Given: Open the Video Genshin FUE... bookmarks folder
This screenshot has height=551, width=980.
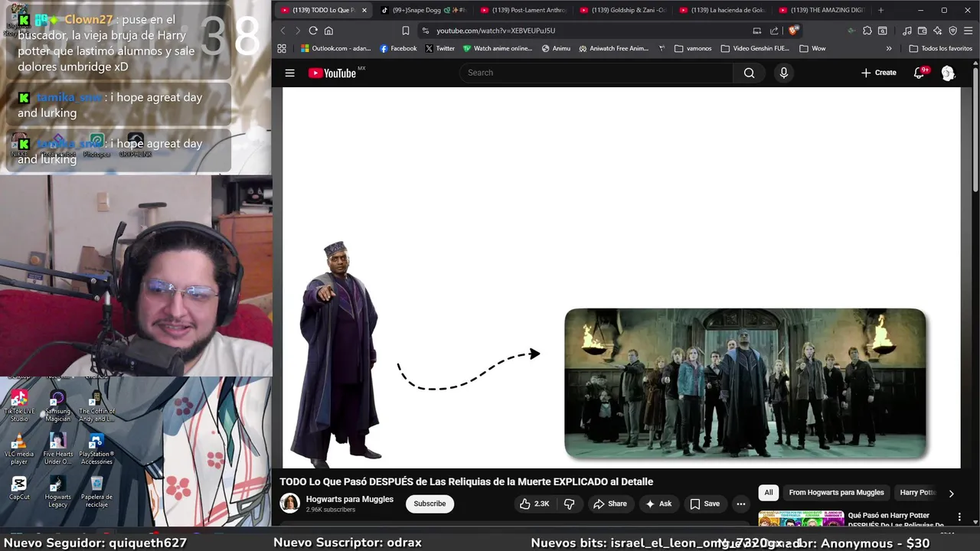Looking at the screenshot, I should [x=754, y=48].
